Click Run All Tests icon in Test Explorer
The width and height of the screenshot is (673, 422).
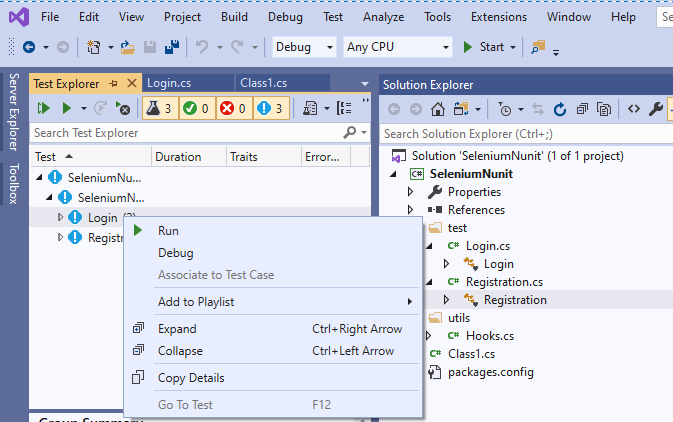(43, 108)
